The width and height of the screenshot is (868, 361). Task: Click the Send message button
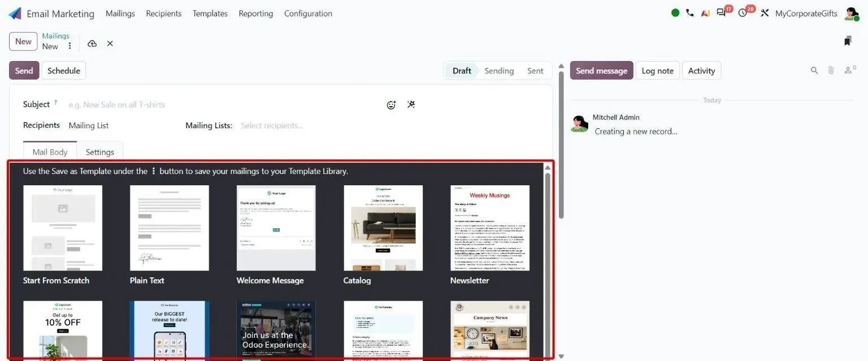tap(601, 71)
